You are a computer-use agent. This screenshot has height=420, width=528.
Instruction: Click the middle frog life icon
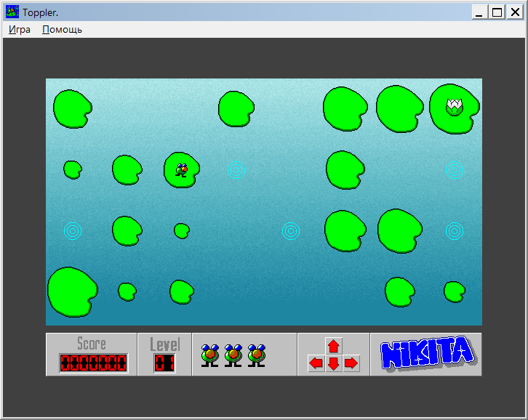(233, 355)
